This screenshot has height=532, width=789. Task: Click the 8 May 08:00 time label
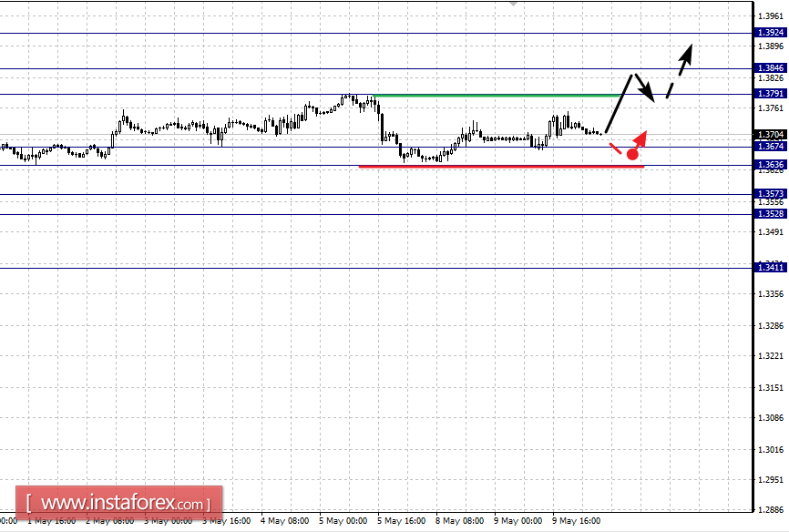click(460, 521)
